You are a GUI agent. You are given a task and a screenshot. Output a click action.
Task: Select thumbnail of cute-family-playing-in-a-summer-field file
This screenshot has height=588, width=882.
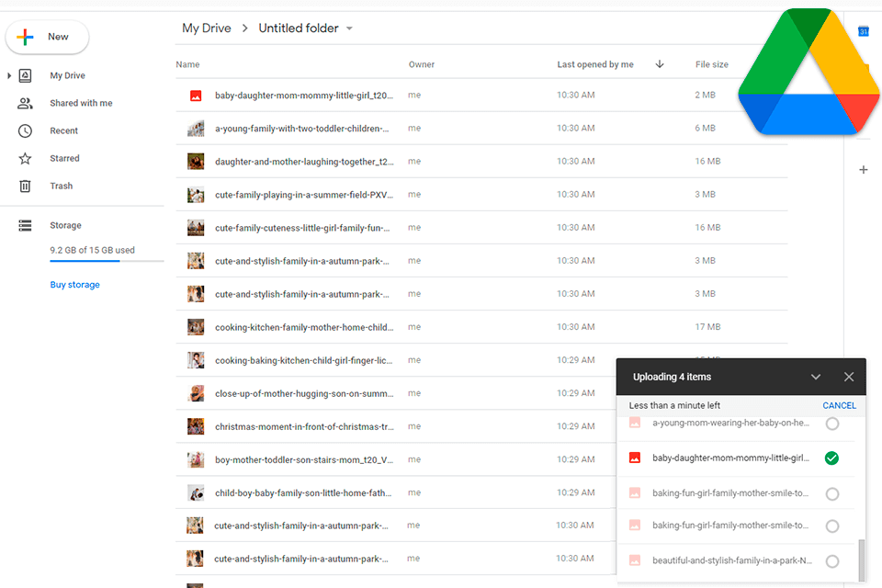[196, 196]
